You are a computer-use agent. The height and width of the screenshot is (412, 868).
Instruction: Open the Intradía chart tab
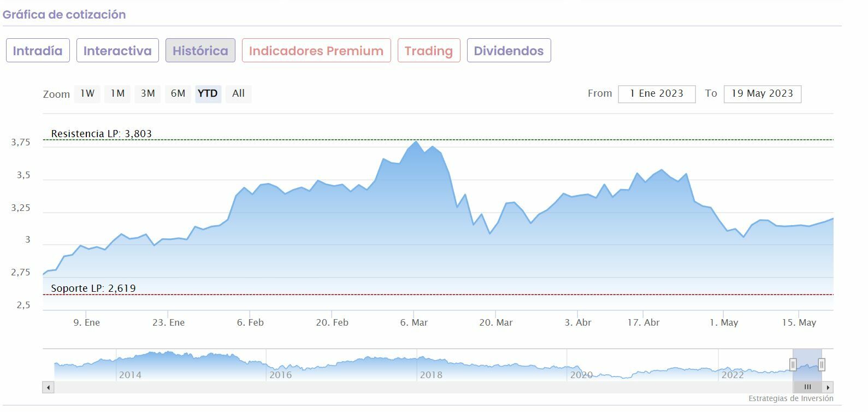[38, 51]
